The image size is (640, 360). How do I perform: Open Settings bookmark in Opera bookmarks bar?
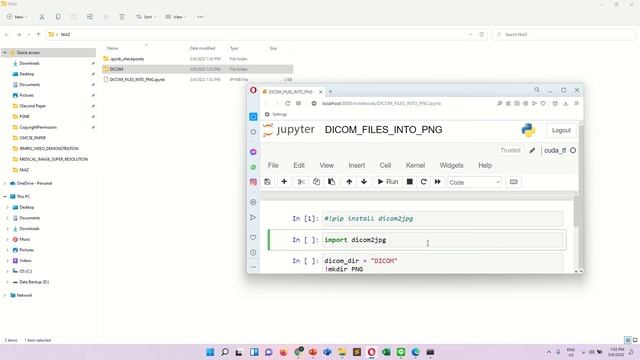point(276,114)
